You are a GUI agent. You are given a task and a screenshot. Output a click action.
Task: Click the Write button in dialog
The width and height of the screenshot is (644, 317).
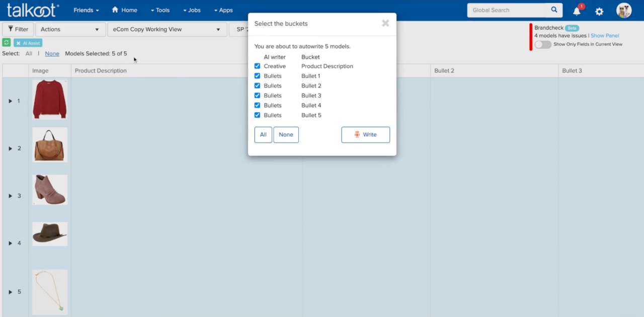(365, 134)
